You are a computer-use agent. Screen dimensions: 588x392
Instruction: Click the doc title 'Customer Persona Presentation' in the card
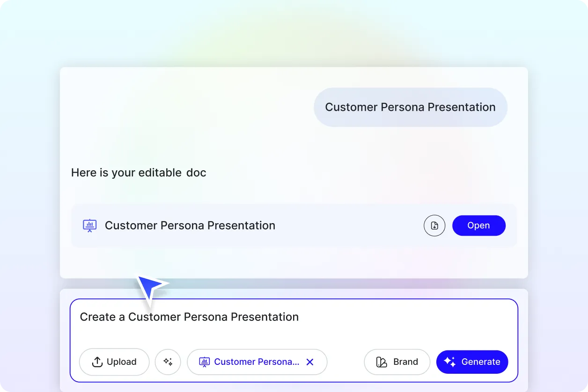pos(190,225)
